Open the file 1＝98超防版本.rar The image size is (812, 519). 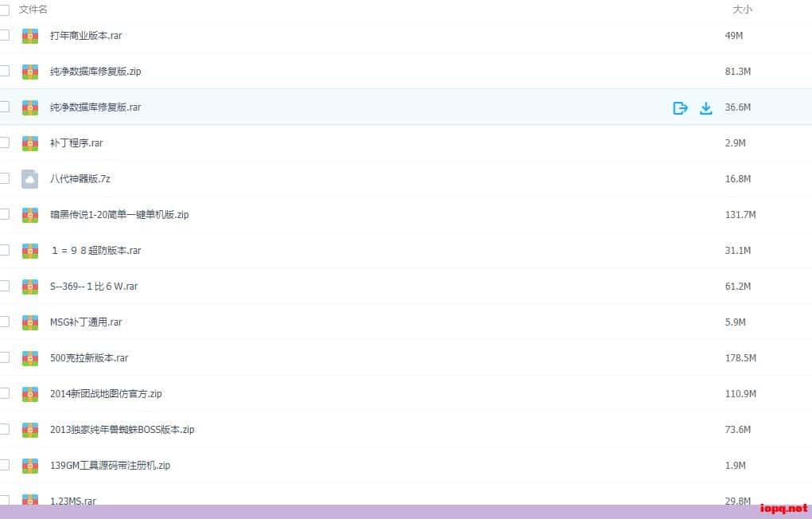click(95, 251)
